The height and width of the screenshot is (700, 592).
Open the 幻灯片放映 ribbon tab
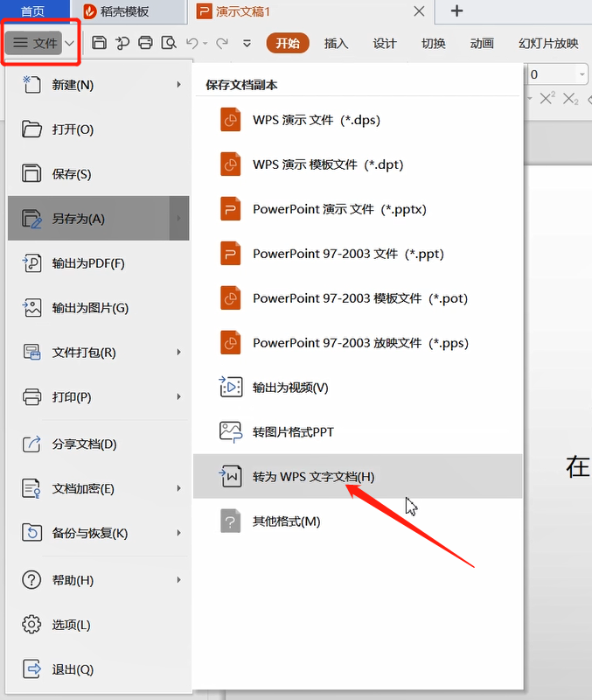[x=548, y=43]
